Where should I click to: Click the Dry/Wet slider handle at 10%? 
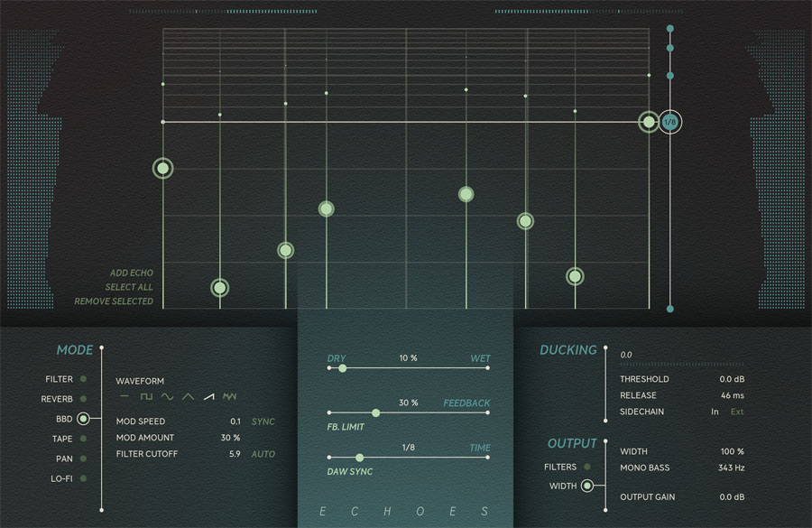tap(342, 369)
